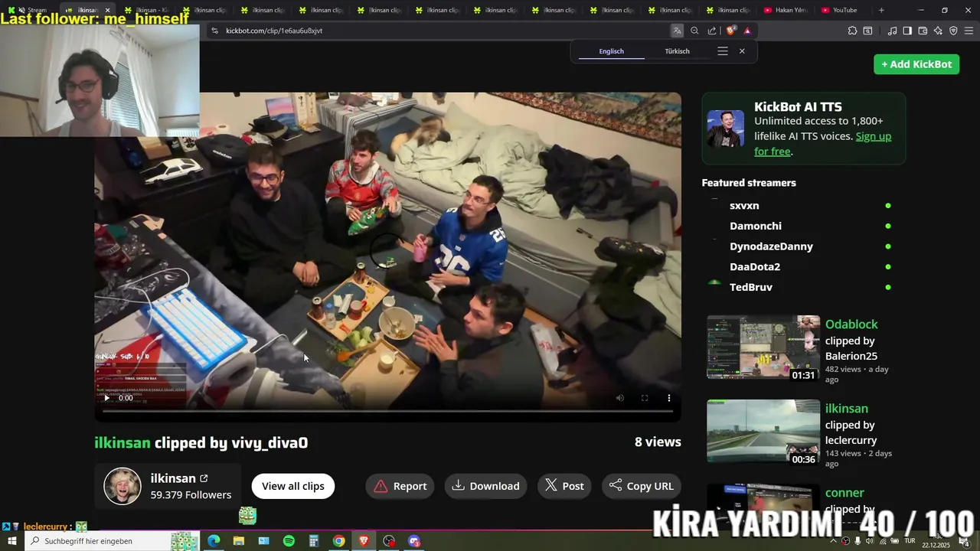Open Spotify from taskbar
Viewport: 980px width, 551px height.
[289, 541]
